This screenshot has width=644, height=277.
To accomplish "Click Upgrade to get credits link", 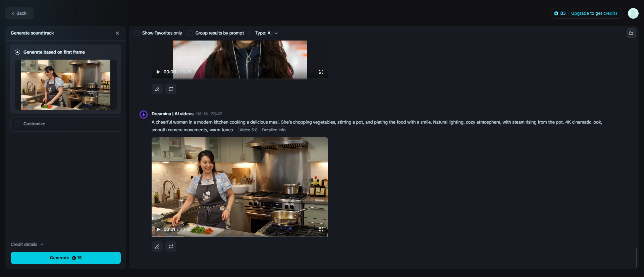I will click(x=594, y=13).
